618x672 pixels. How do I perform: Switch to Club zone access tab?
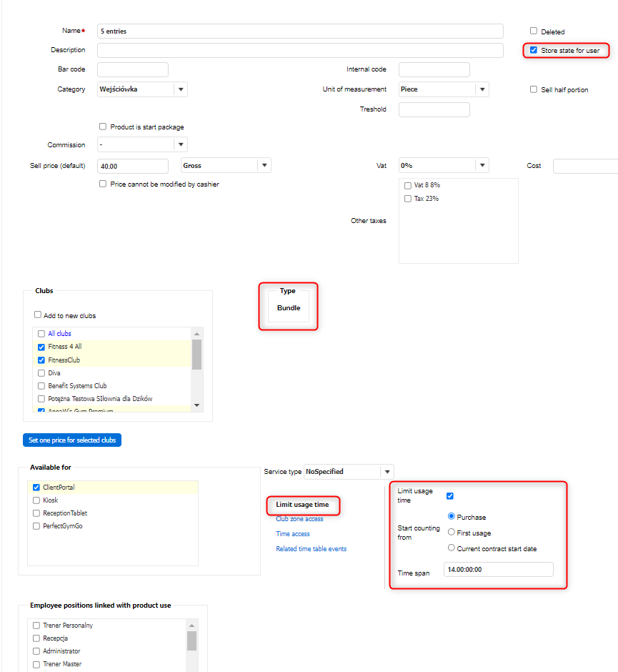point(299,519)
